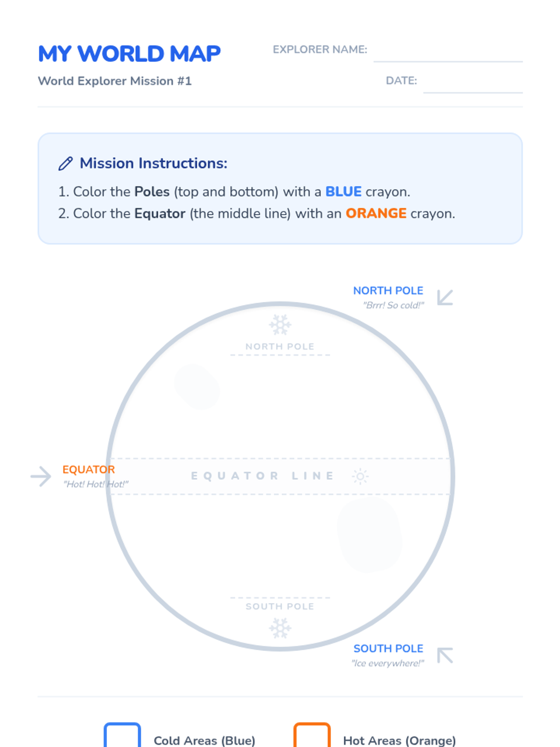Click the North Pole snowflake icon
The width and height of the screenshot is (560, 747).
280,325
